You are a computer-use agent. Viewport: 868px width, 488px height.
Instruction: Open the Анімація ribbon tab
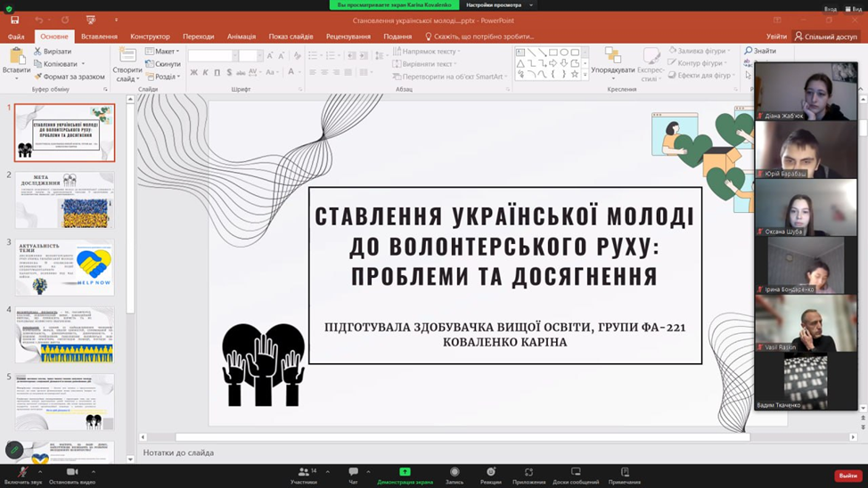(x=241, y=37)
